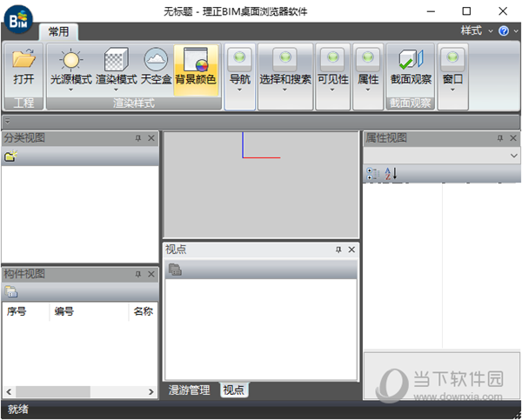Click the 编号 column header
The width and height of the screenshot is (522, 420).
(90, 312)
